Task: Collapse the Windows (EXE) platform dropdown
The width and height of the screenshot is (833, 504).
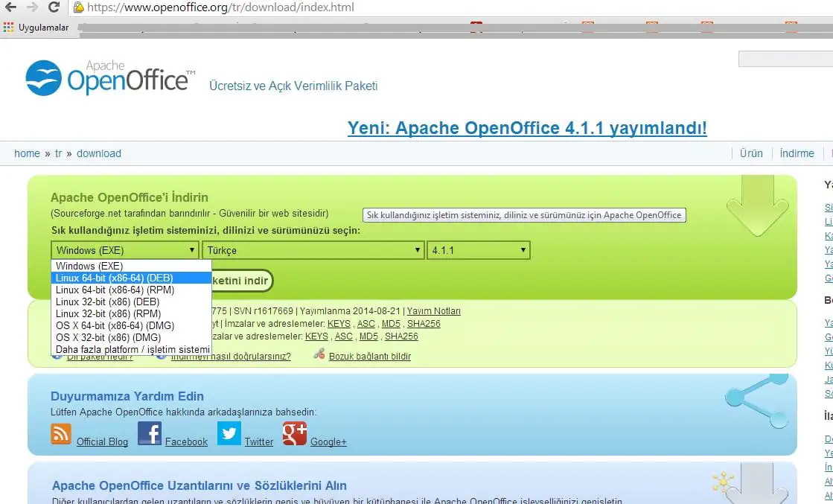Action: (125, 250)
